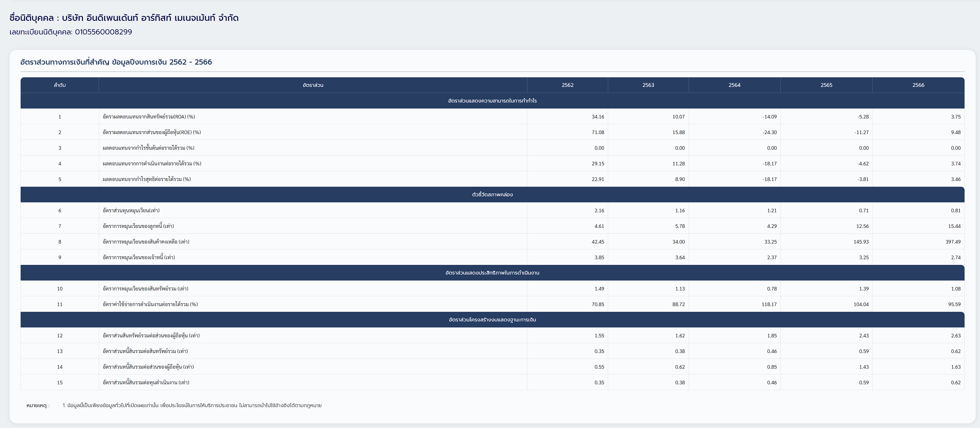
Task: Click row 12 value 2.63 for 2566
Action: [956, 336]
